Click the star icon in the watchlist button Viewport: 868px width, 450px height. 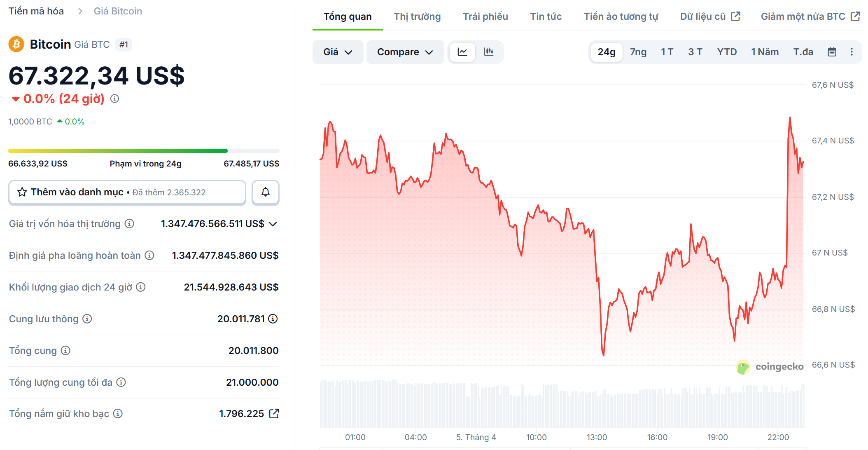click(x=23, y=192)
